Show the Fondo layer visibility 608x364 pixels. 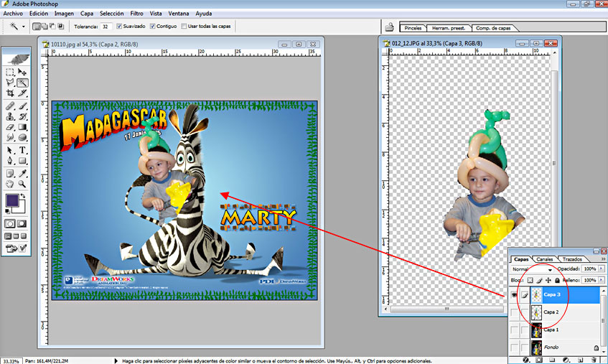tap(514, 347)
